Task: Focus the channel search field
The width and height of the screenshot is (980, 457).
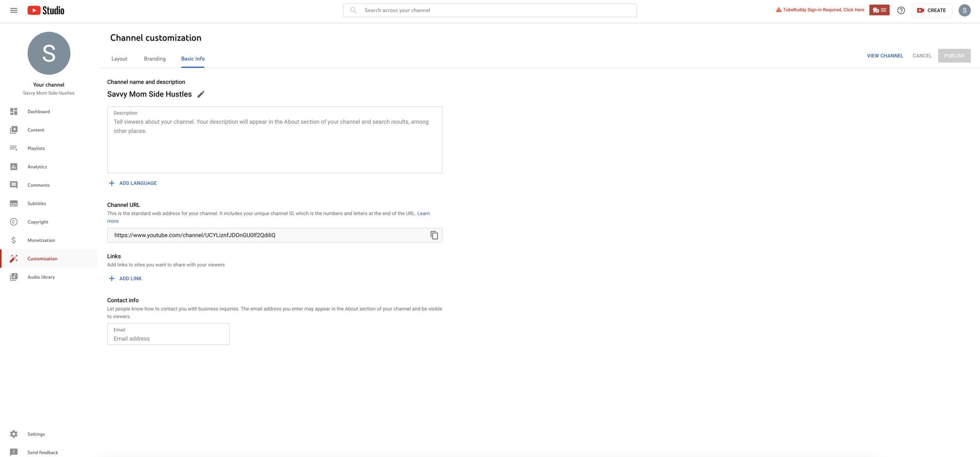Action: point(490,10)
